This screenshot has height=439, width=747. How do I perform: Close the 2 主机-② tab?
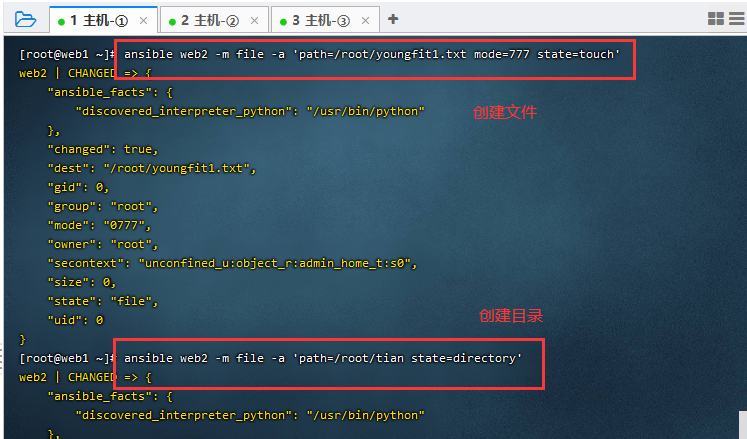tap(254, 20)
